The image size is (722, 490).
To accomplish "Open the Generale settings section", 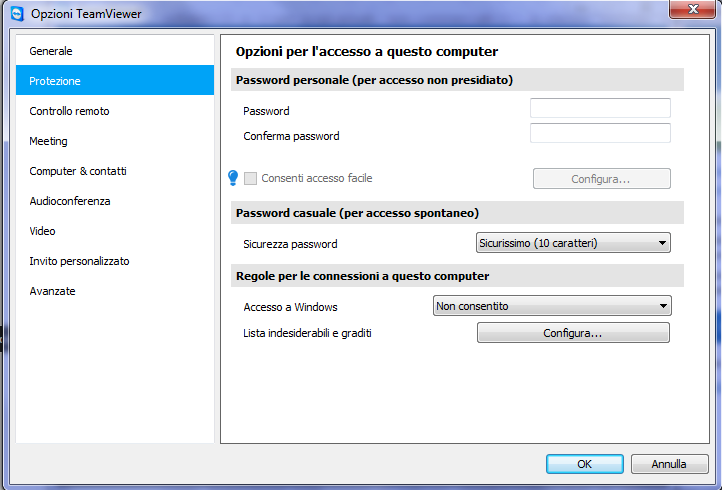I will click(51, 51).
